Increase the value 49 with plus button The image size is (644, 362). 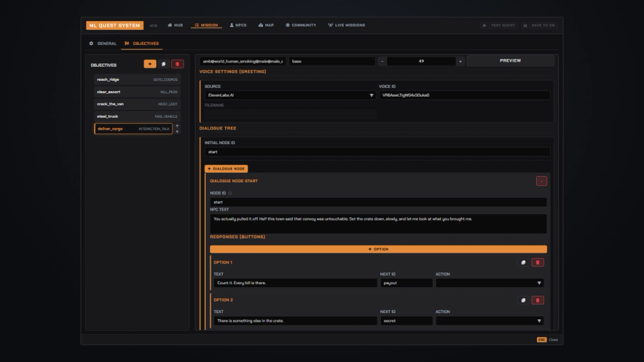[460, 61]
